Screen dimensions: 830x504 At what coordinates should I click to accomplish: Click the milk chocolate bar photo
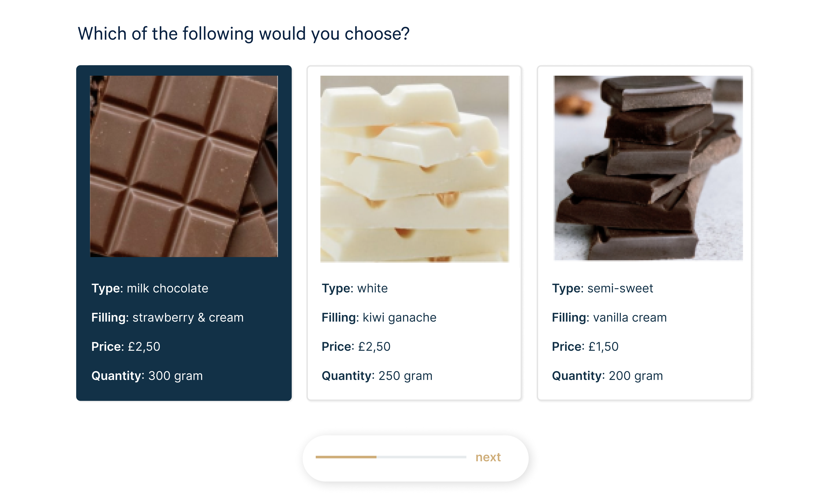(x=184, y=166)
